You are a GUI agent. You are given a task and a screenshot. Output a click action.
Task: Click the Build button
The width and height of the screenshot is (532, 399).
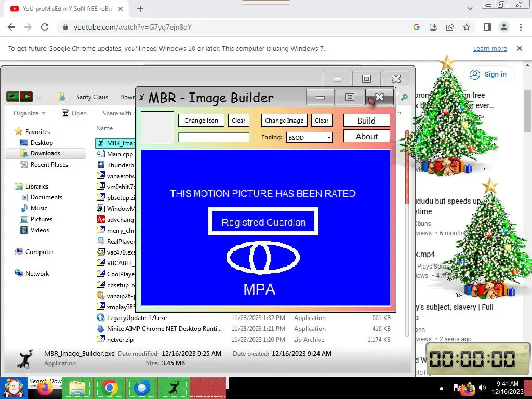[366, 121]
